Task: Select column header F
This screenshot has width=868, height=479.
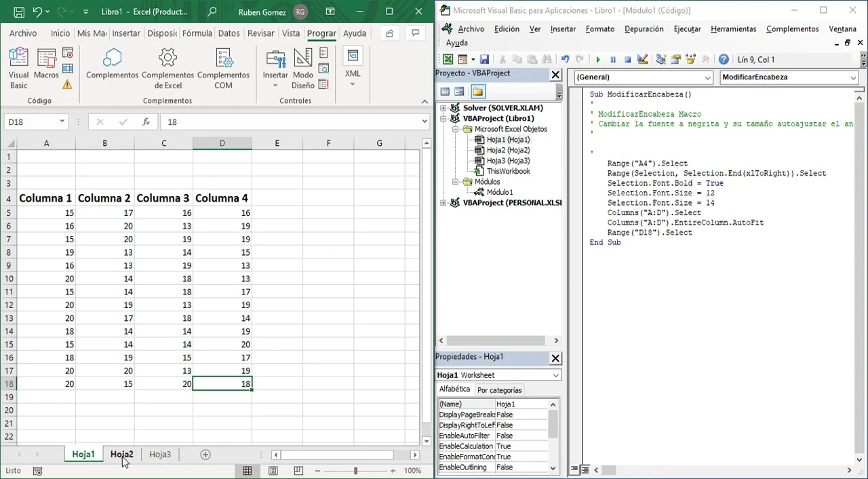Action: click(x=328, y=143)
